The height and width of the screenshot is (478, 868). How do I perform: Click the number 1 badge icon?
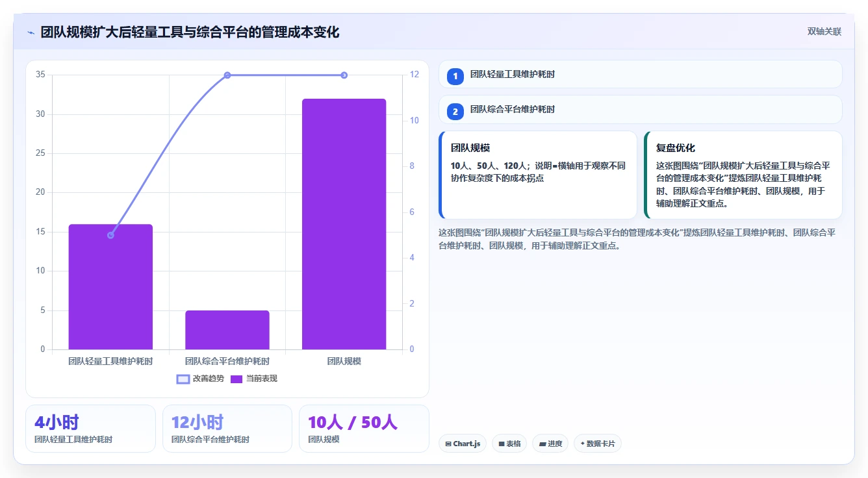click(455, 76)
